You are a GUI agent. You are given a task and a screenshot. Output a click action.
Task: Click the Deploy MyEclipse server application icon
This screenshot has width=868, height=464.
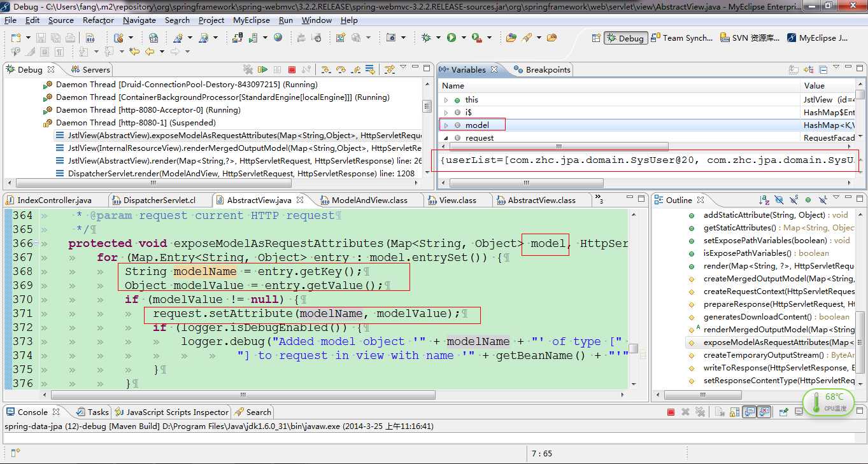pos(237,38)
